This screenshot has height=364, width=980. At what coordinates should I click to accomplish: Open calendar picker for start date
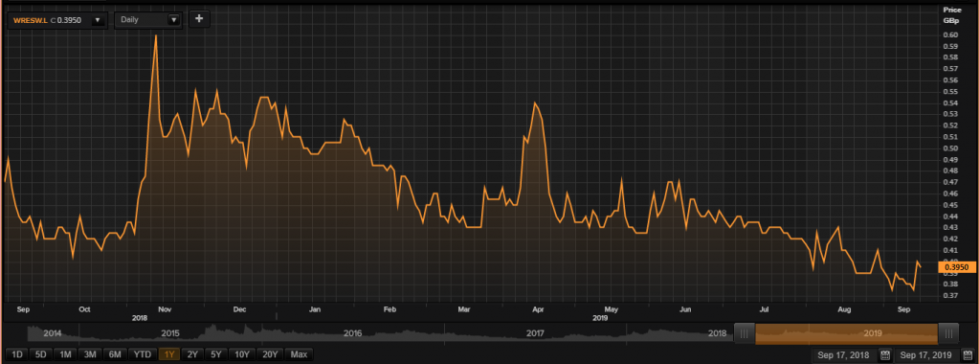click(x=885, y=355)
